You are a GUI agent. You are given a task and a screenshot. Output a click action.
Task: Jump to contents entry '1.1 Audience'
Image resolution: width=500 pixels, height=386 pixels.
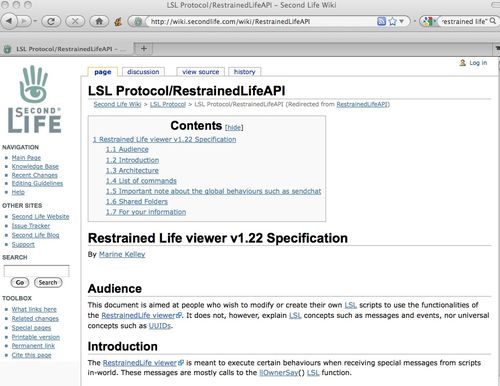coord(127,149)
